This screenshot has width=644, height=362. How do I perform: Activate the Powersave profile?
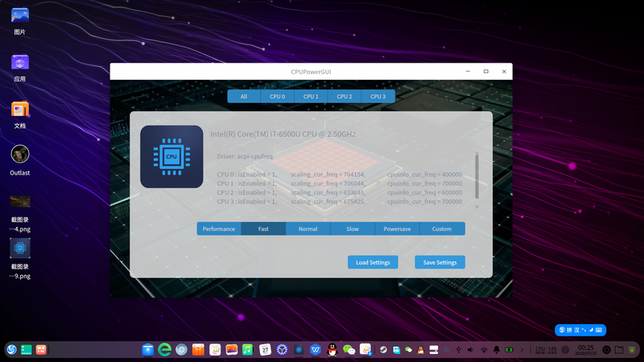coord(397,228)
